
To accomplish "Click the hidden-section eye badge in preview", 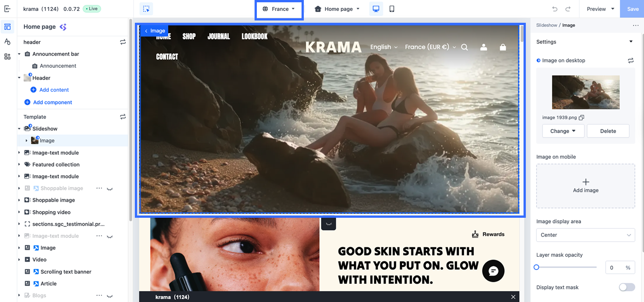I will click(x=328, y=224).
